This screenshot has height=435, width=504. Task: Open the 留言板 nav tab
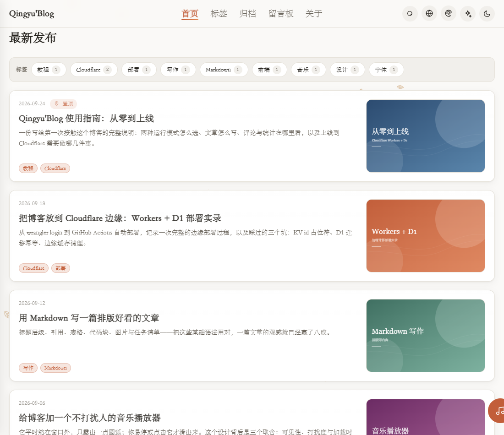(281, 13)
